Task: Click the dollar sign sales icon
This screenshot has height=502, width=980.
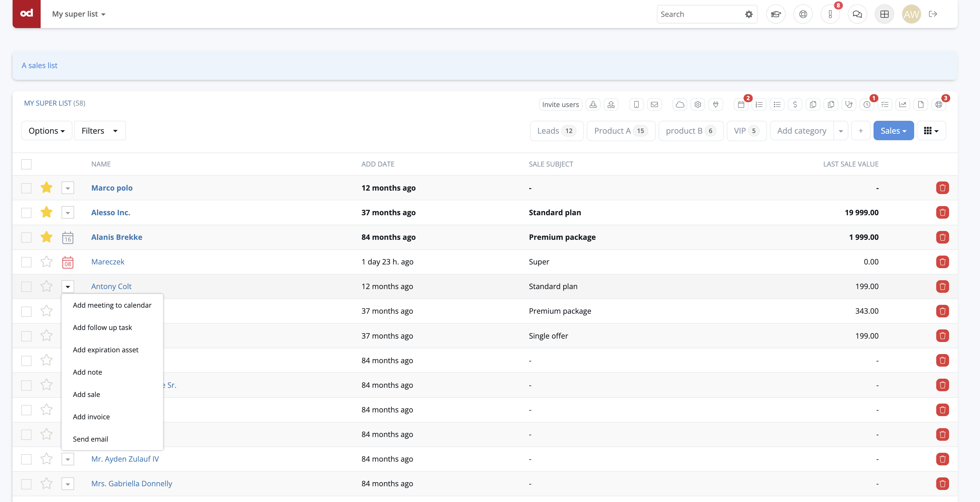Action: (795, 104)
